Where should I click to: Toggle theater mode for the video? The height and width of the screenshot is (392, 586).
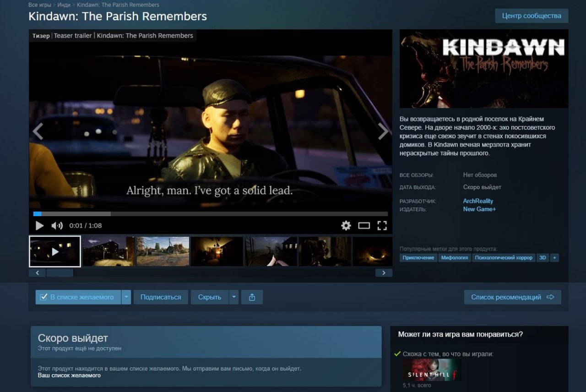coord(364,225)
